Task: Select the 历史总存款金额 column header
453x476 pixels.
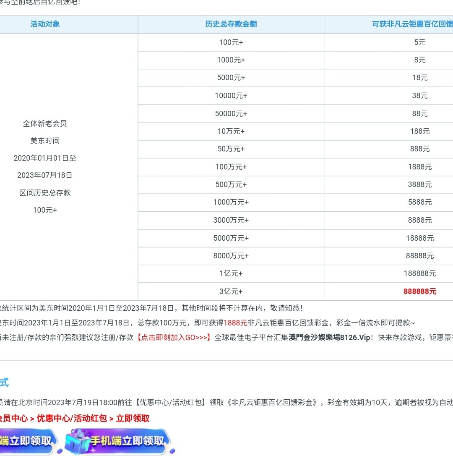Action: (231, 24)
